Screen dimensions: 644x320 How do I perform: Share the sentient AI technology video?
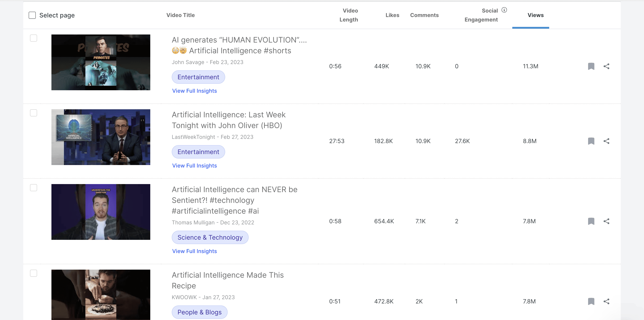(607, 221)
